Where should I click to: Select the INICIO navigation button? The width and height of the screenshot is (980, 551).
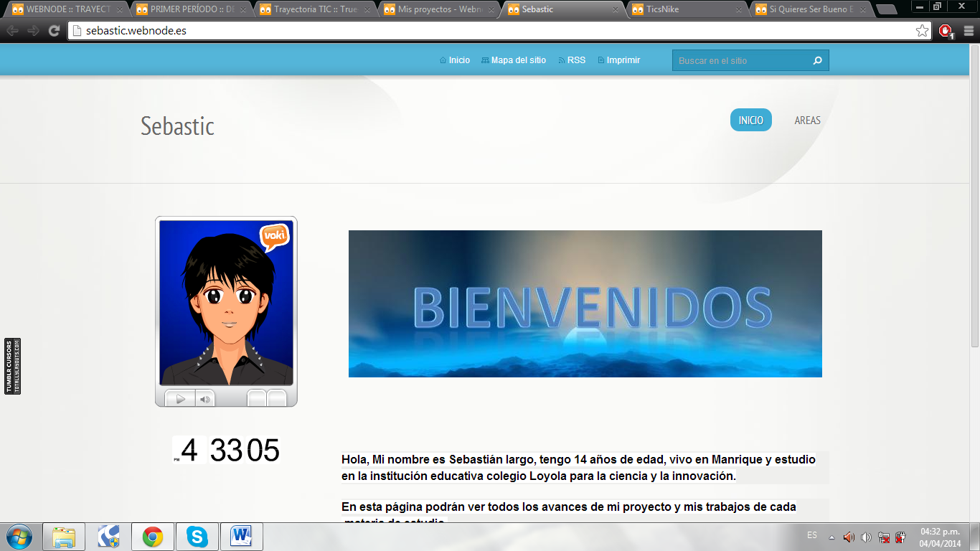point(750,121)
